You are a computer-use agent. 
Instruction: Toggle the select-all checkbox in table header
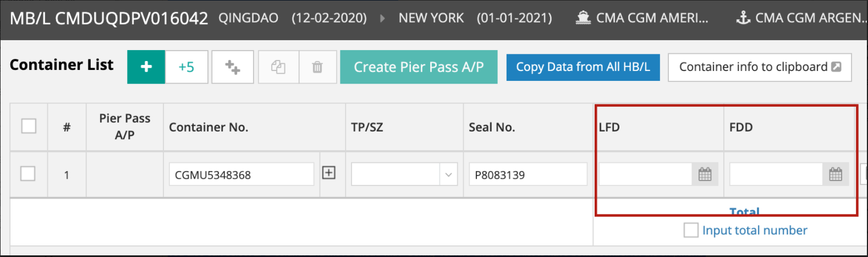(29, 126)
